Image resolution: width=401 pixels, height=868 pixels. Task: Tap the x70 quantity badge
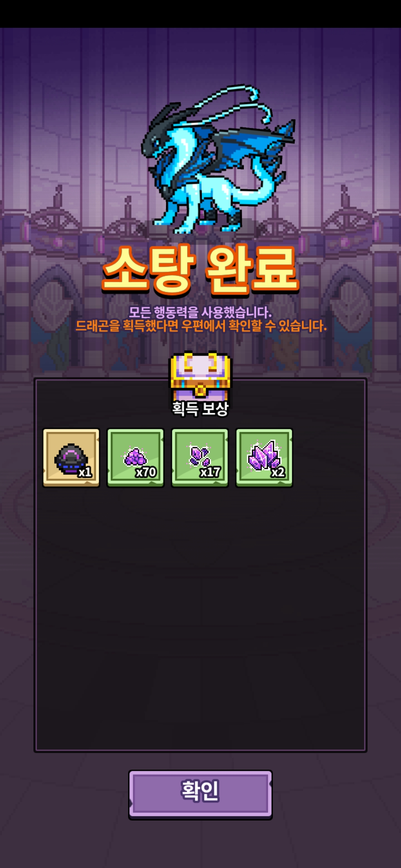pos(146,472)
